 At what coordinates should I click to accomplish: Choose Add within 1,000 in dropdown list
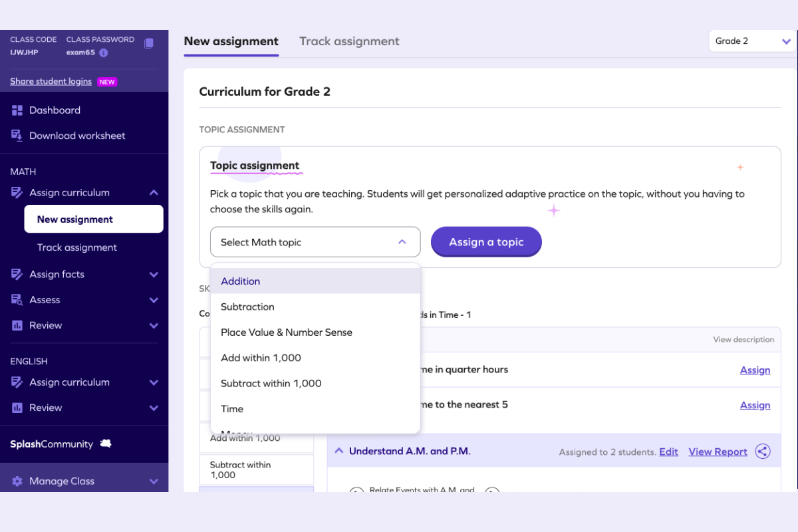[x=315, y=358]
